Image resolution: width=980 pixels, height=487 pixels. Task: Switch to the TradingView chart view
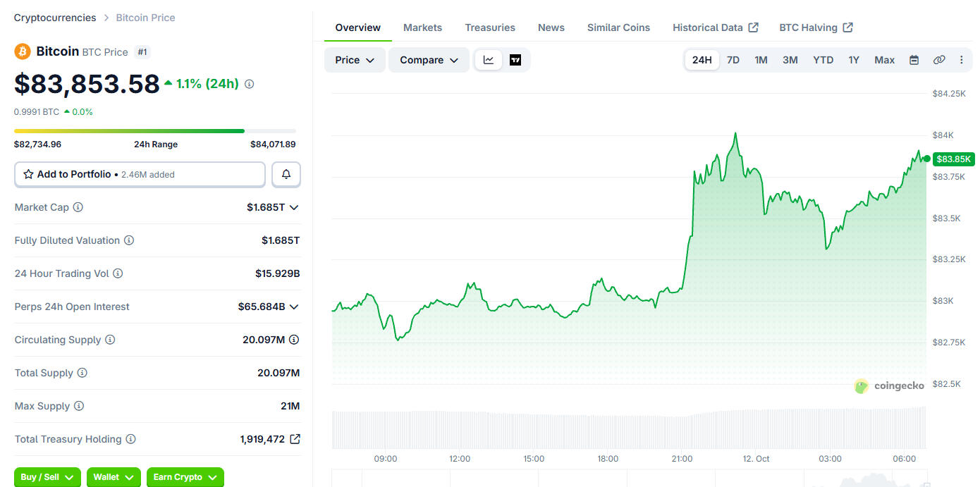(515, 60)
